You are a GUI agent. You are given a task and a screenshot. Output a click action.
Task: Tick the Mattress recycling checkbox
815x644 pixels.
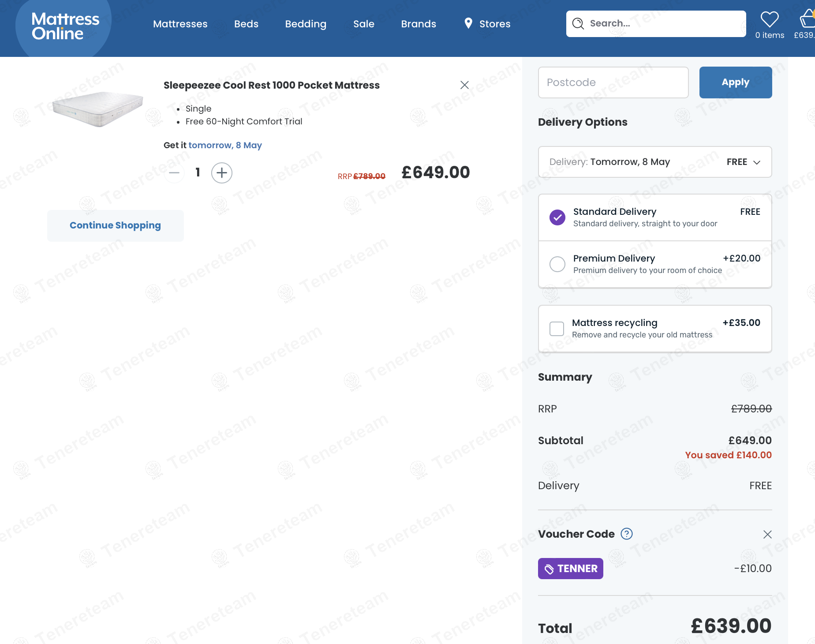coord(557,329)
